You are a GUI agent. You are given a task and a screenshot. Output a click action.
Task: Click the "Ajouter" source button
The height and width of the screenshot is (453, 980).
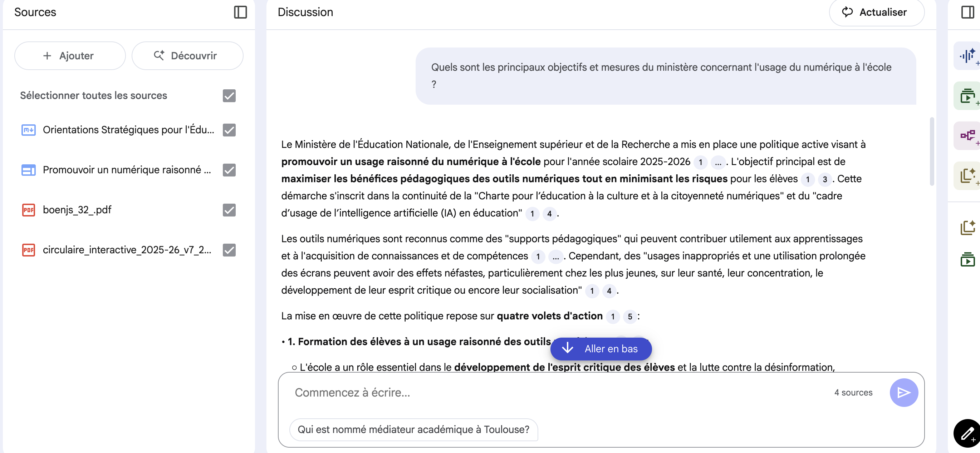tap(70, 56)
